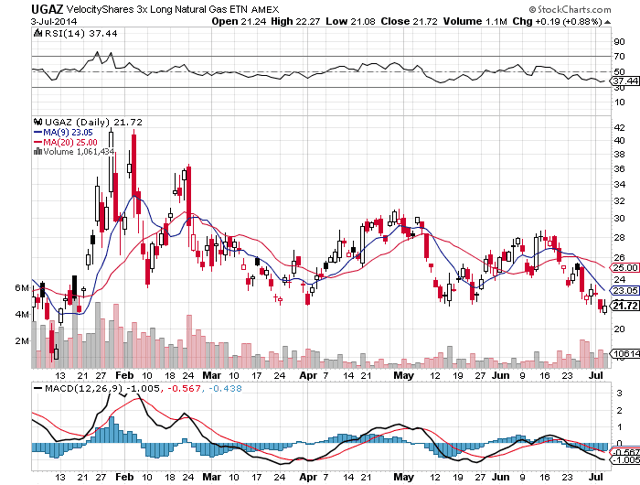
Task: Click the candlestick icon beside UGAZ (Daily)
Action: click(x=38, y=122)
